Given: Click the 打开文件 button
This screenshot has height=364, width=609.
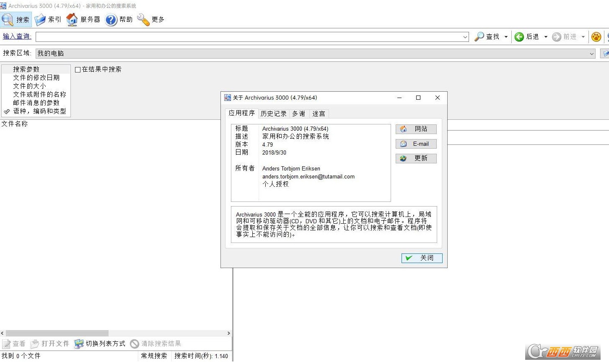Looking at the screenshot, I should pyautogui.click(x=49, y=344).
